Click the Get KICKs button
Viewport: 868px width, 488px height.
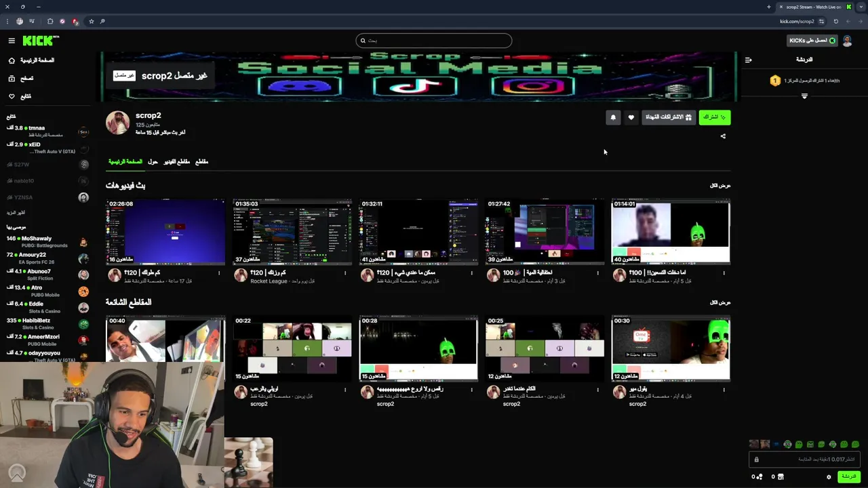[812, 41]
